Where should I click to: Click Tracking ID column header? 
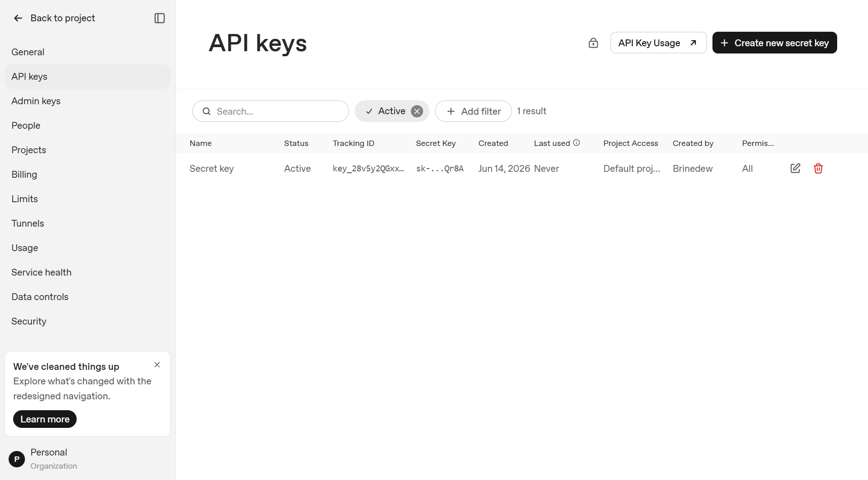[353, 143]
